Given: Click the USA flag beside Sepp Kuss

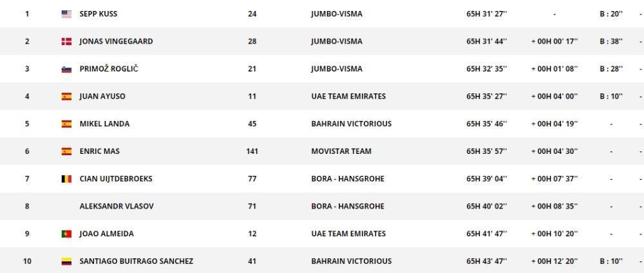Looking at the screenshot, I should click(x=66, y=14).
